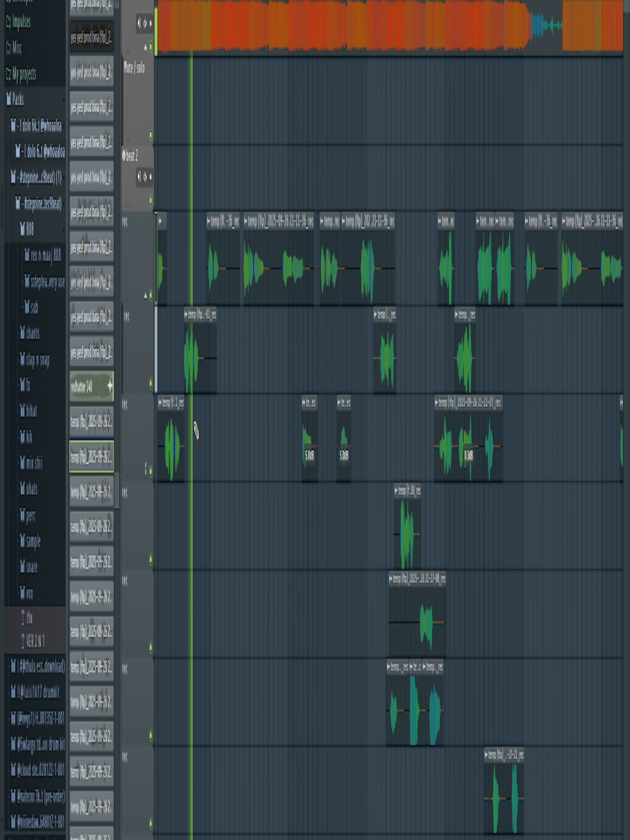Click the 0.3dB gain handle on the clip
Screen dimensions: 630x840
469,455
